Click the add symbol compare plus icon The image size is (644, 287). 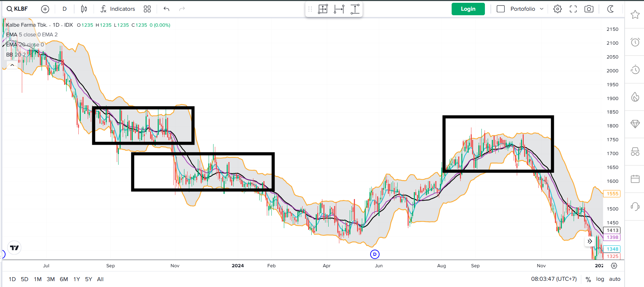pos(45,9)
